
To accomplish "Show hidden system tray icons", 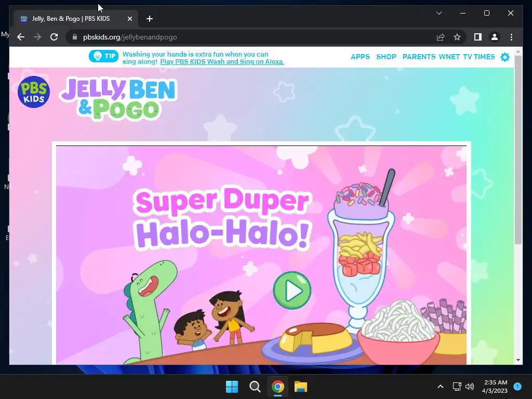I will click(x=441, y=387).
